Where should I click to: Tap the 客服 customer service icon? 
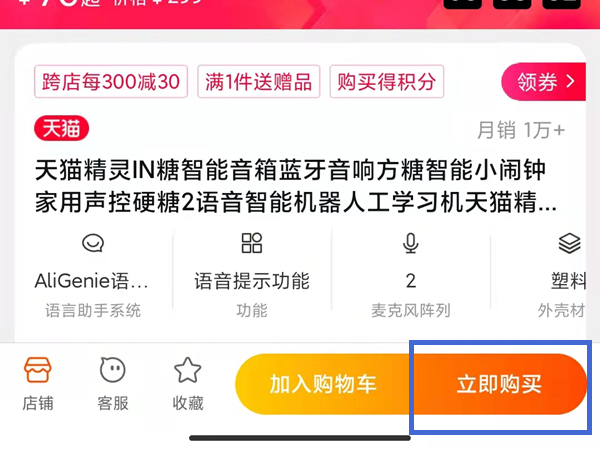[x=112, y=370]
